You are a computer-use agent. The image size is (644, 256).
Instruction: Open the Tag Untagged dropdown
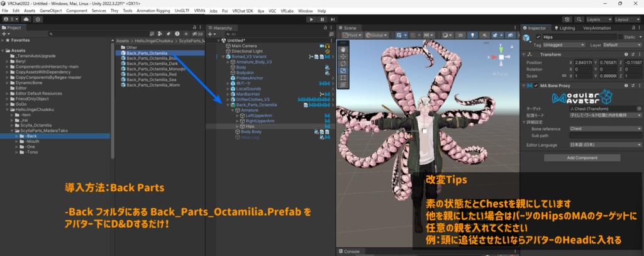[564, 45]
